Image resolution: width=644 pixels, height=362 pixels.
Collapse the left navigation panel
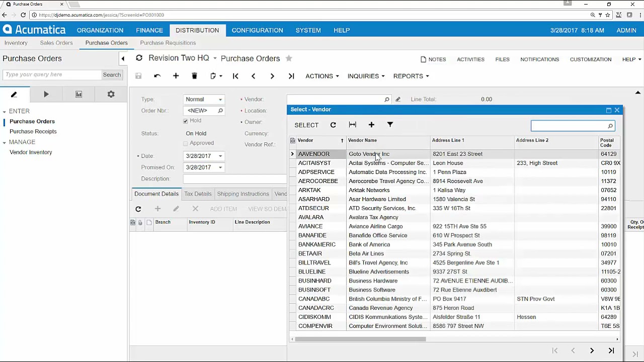[x=123, y=59]
